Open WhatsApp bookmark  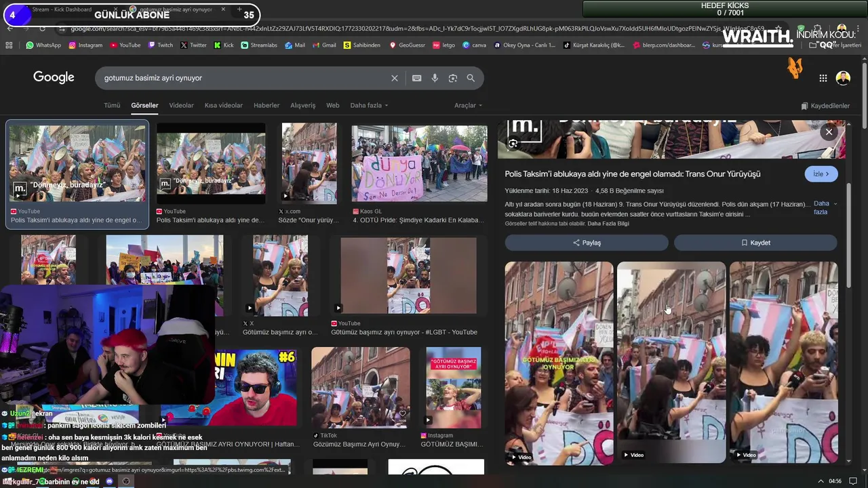point(43,45)
